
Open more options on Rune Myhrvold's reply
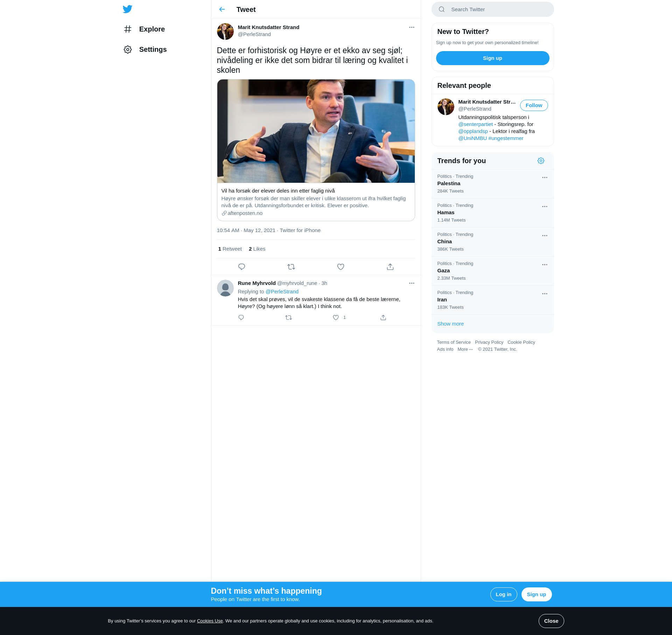pos(412,283)
